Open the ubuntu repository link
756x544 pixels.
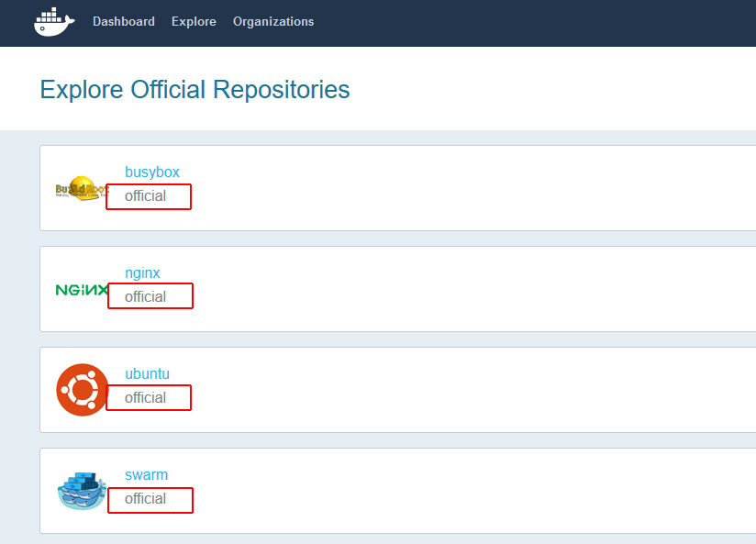click(147, 373)
